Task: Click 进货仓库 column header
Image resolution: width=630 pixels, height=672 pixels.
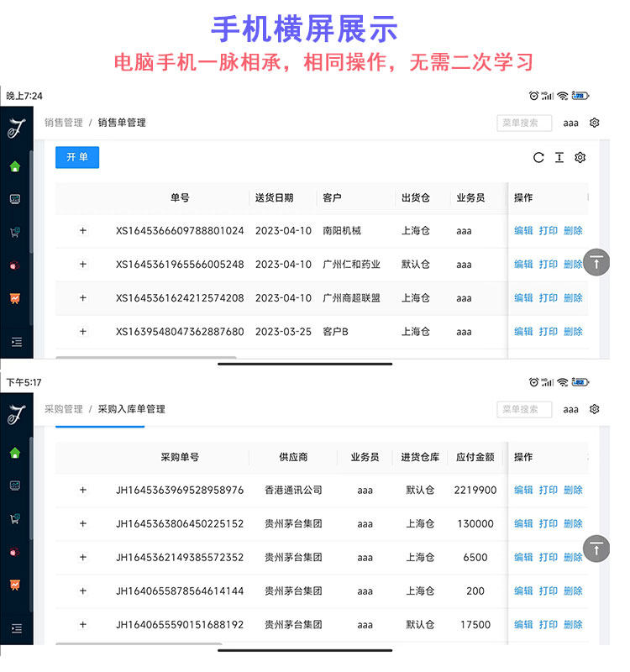Action: [x=420, y=457]
